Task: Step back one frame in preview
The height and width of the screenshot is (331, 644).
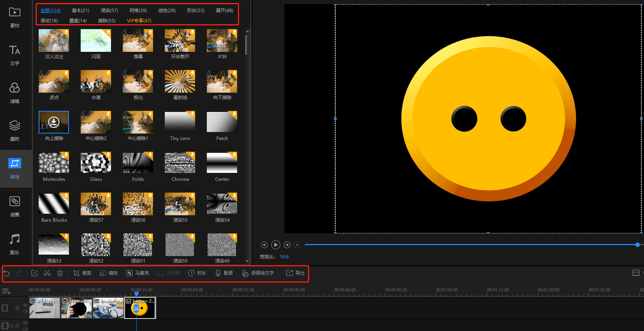Action: tap(264, 245)
